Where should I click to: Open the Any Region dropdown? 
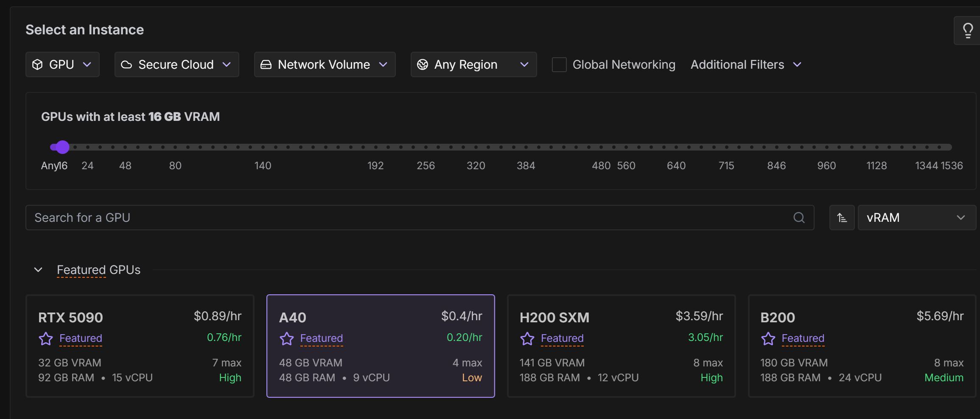tap(473, 64)
